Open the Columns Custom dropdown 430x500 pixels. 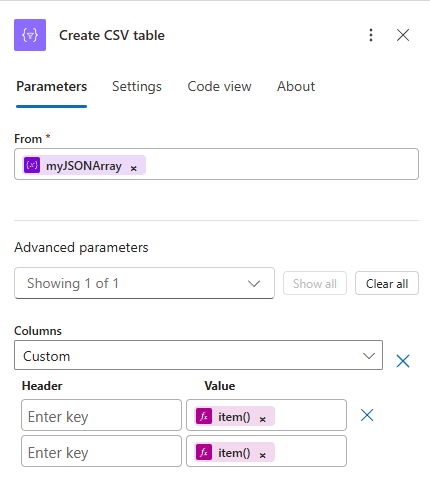198,355
